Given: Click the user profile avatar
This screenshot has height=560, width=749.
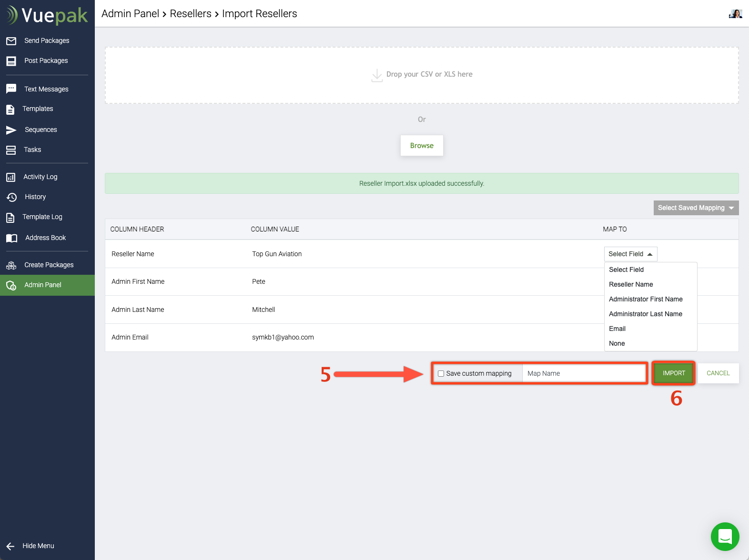Looking at the screenshot, I should (x=736, y=13).
